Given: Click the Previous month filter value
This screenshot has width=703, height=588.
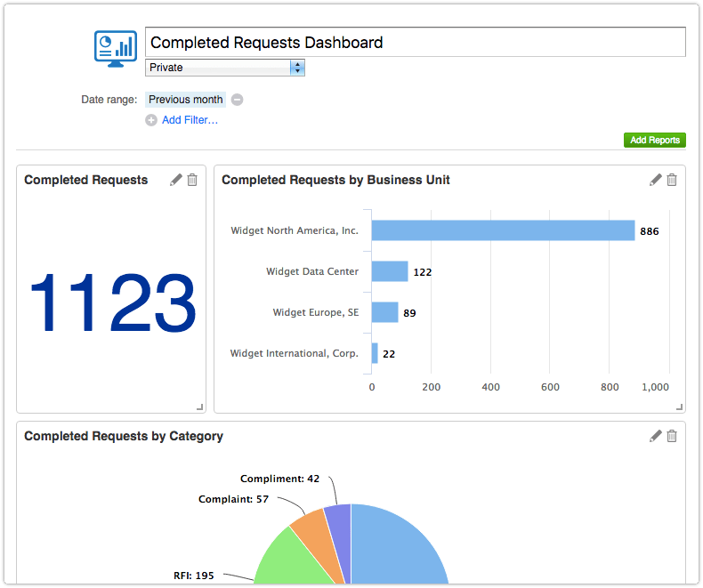Looking at the screenshot, I should [x=186, y=100].
